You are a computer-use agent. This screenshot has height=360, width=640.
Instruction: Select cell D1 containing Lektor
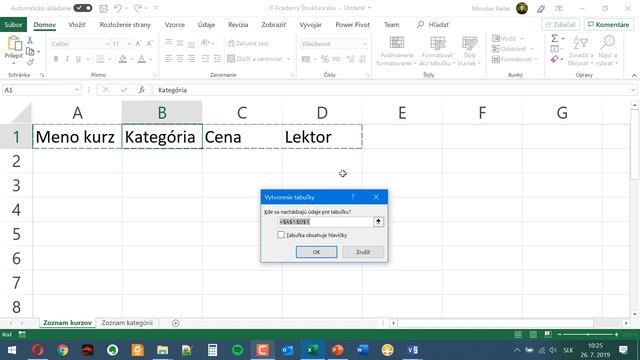pos(322,137)
